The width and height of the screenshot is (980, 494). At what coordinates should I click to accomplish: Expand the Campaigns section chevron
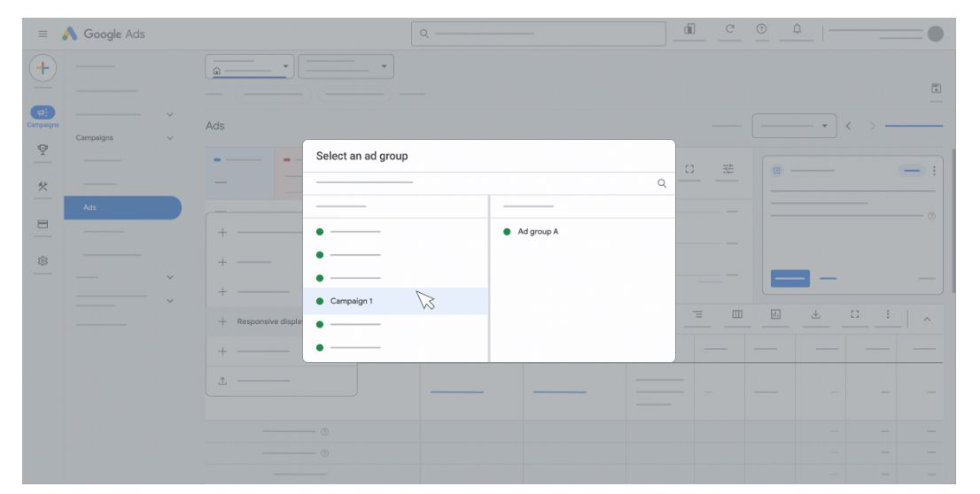click(x=169, y=138)
